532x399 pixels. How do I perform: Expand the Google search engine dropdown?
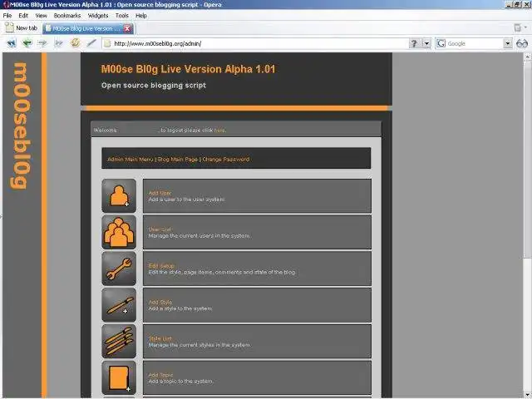pyautogui.click(x=508, y=43)
